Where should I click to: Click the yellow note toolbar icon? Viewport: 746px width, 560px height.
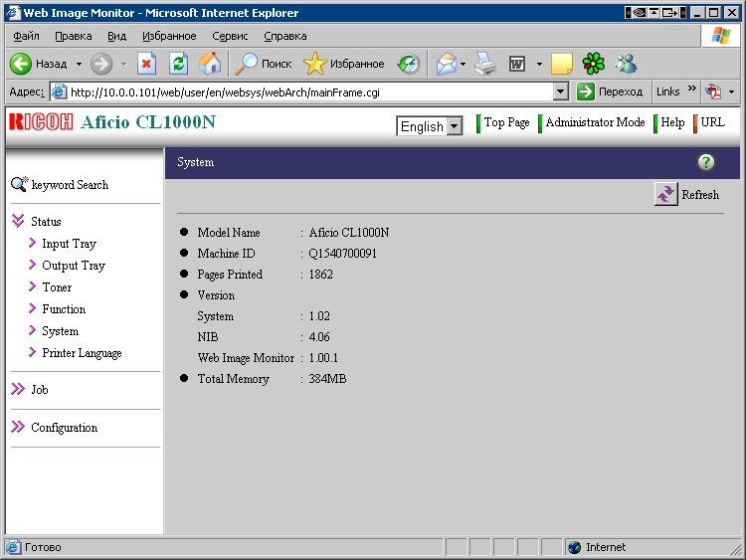tap(561, 64)
